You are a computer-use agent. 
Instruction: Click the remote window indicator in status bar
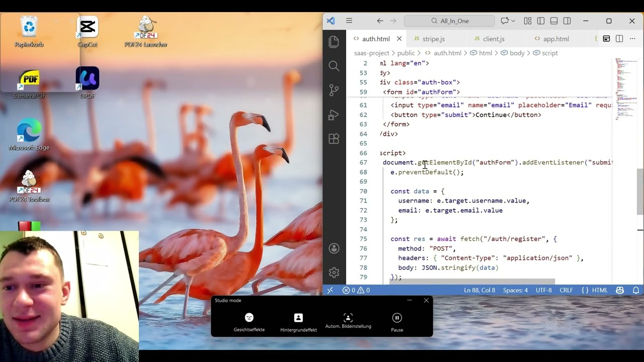[x=330, y=290]
